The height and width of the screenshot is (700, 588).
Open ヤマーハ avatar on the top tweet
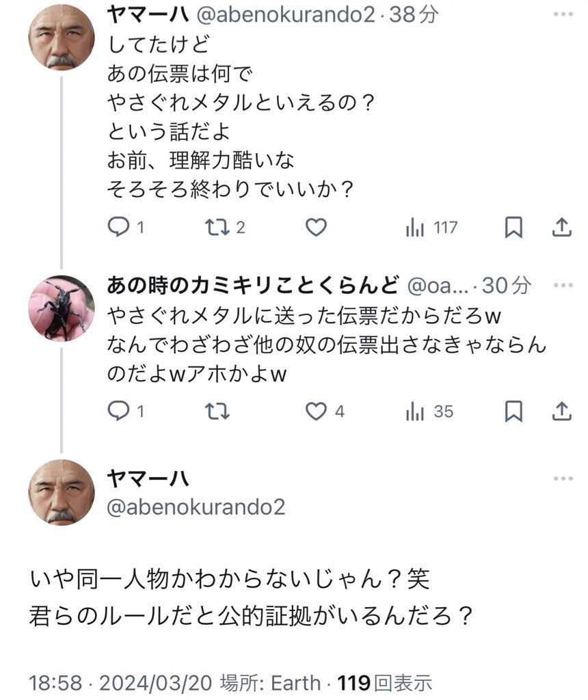(x=62, y=38)
